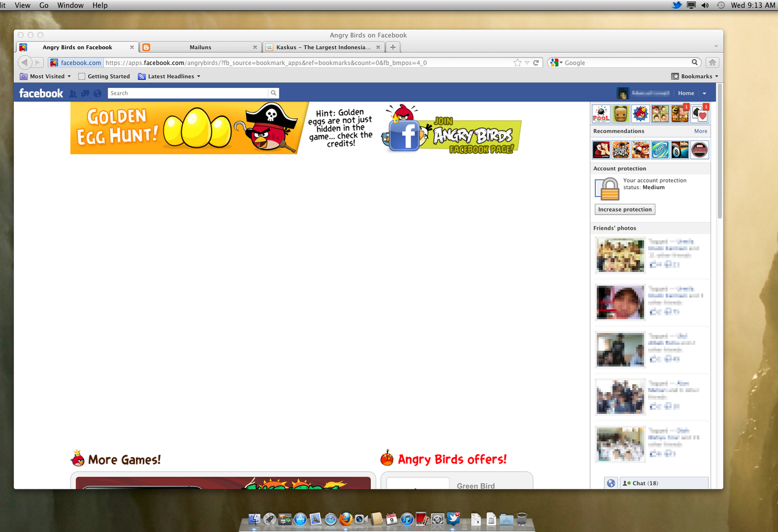The image size is (778, 532).
Task: Reload the page with refresh icon
Action: [x=536, y=63]
